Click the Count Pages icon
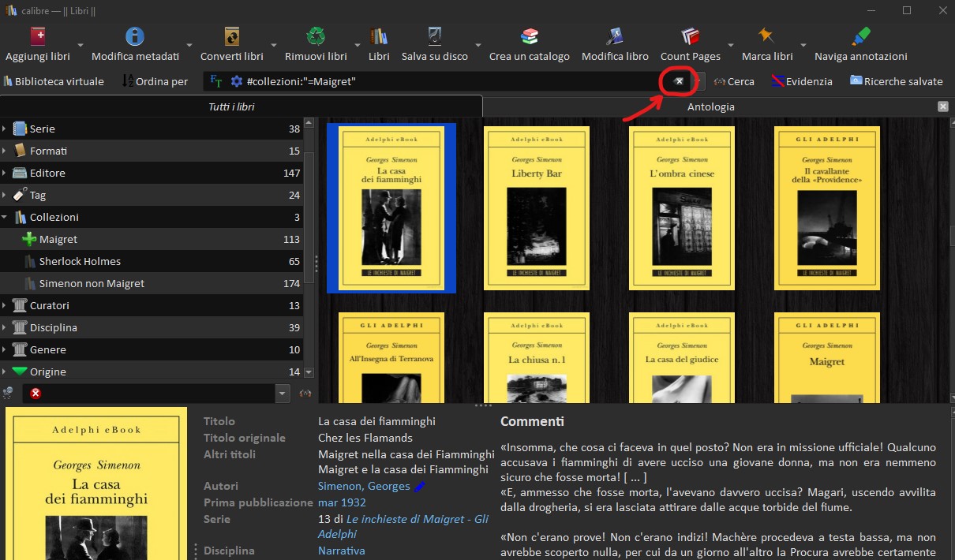 (x=690, y=37)
